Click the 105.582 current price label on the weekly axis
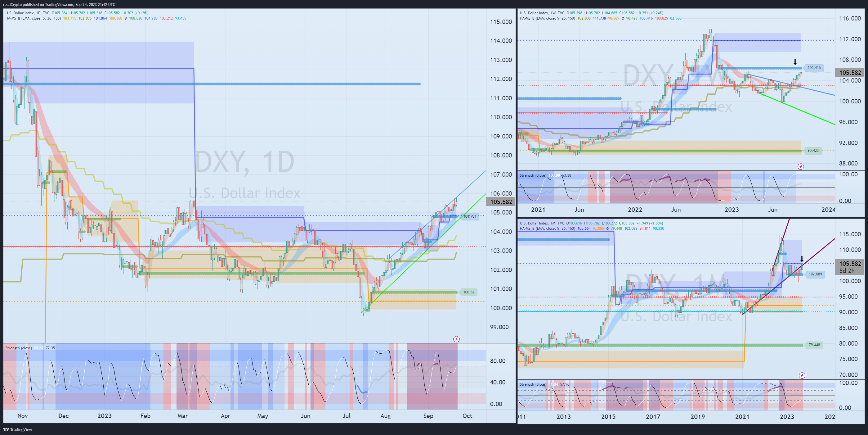This screenshot has width=868, height=435. pos(849,73)
